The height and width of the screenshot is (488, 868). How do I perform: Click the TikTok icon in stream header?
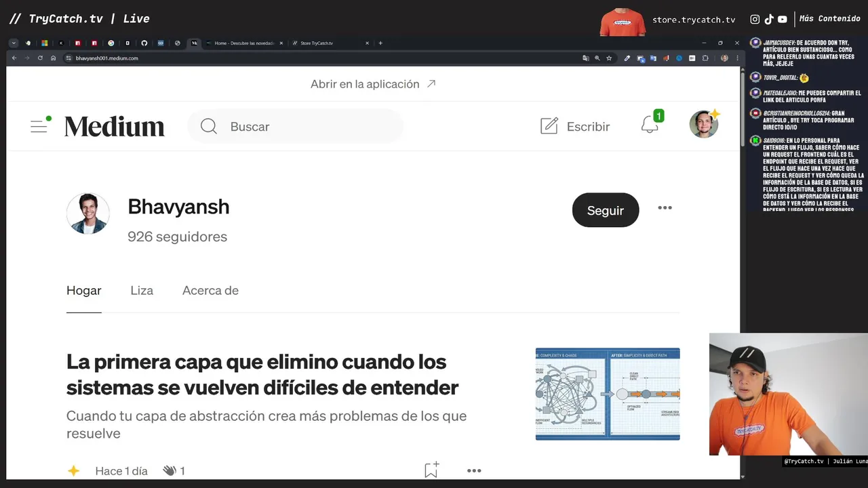click(x=769, y=20)
